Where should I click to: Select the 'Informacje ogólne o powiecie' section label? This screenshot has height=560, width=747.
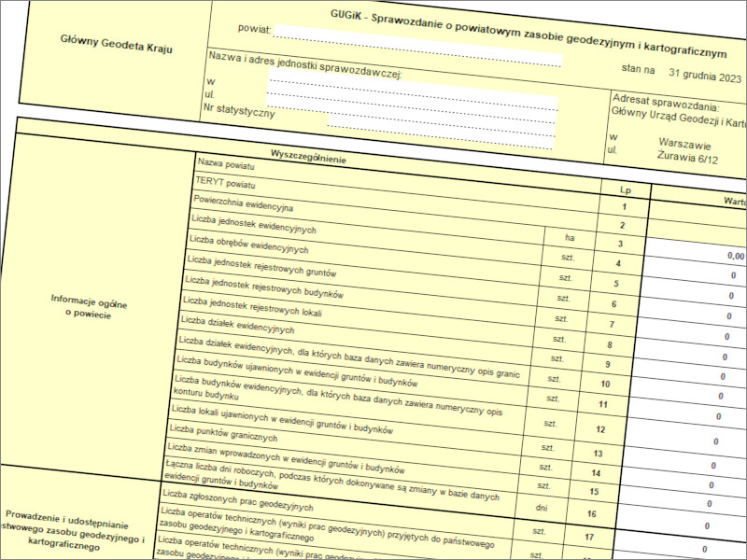(x=89, y=307)
